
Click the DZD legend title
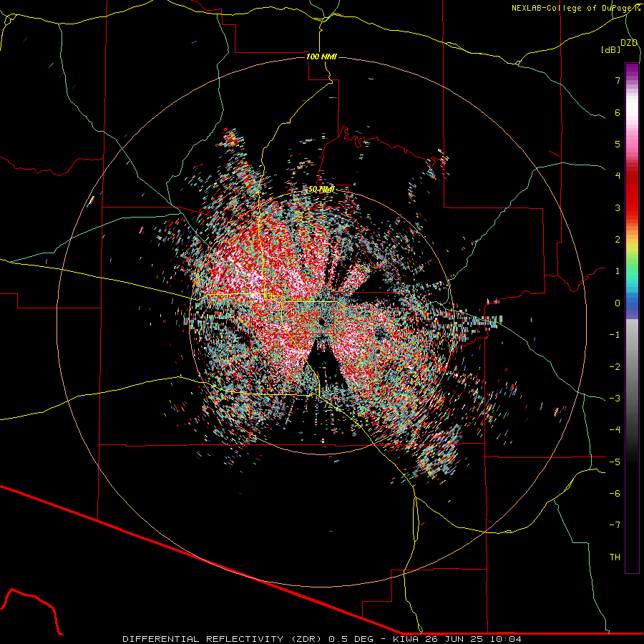629,43
